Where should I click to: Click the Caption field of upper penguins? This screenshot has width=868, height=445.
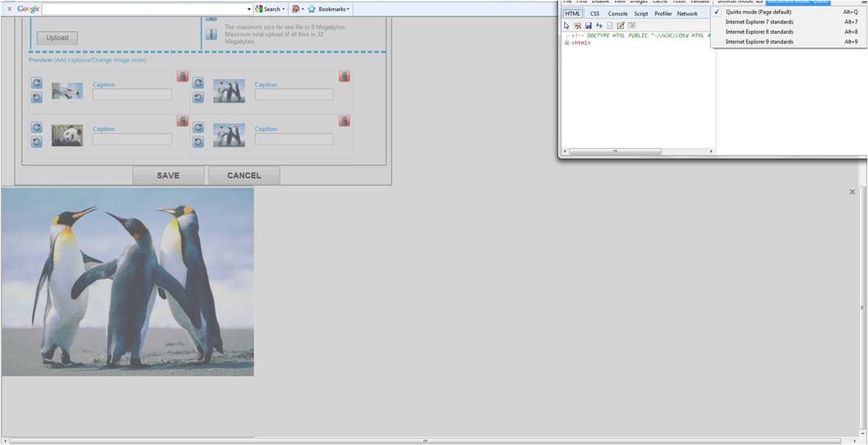pyautogui.click(x=294, y=94)
